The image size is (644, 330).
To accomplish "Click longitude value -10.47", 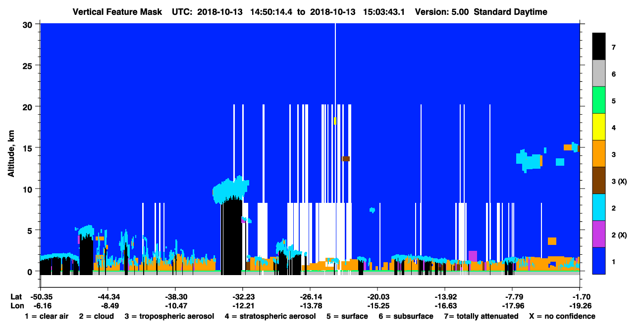I will (175, 305).
